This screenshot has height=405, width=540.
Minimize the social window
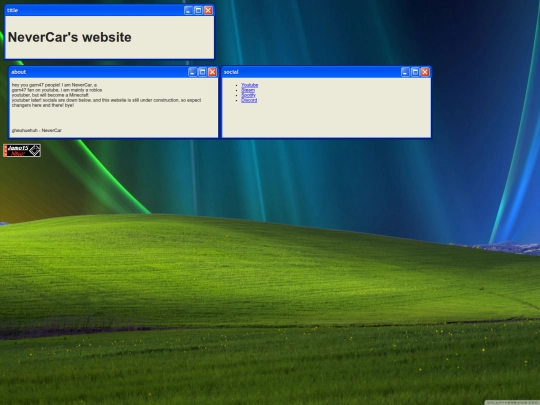405,72
